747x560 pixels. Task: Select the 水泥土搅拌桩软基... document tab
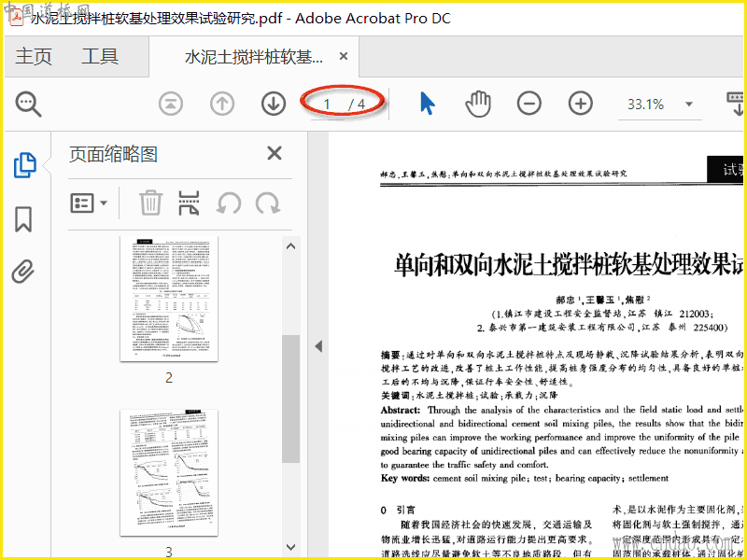[x=254, y=57]
